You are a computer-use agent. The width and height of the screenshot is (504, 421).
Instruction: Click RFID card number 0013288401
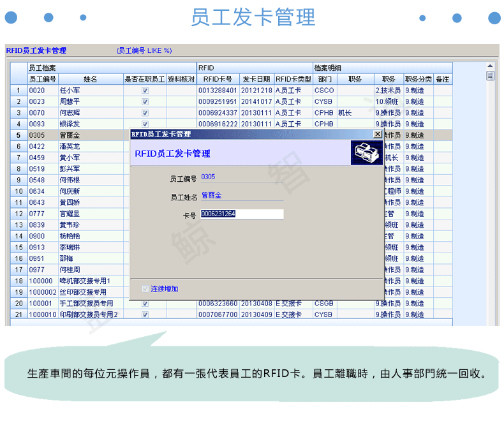click(x=218, y=91)
